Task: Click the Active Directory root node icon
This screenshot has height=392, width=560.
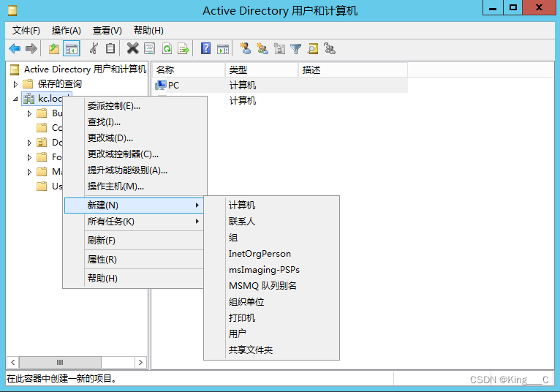Action: click(15, 69)
